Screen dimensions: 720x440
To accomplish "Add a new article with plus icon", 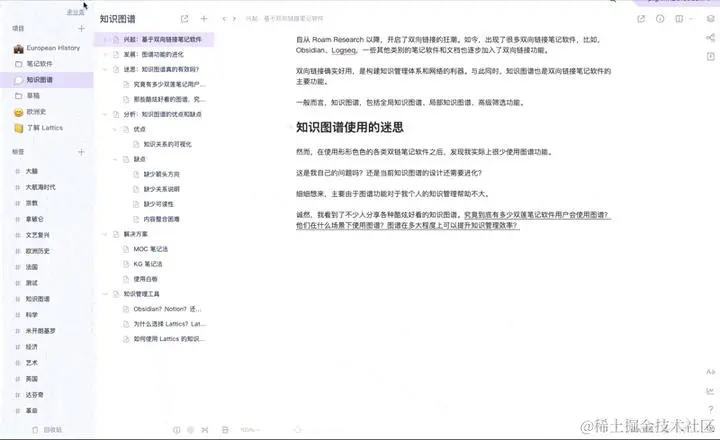I will point(204,19).
